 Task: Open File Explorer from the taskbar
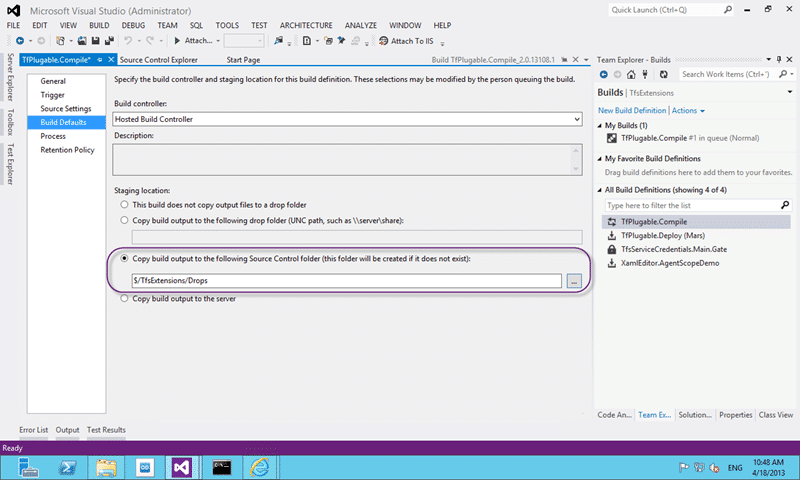(x=106, y=467)
